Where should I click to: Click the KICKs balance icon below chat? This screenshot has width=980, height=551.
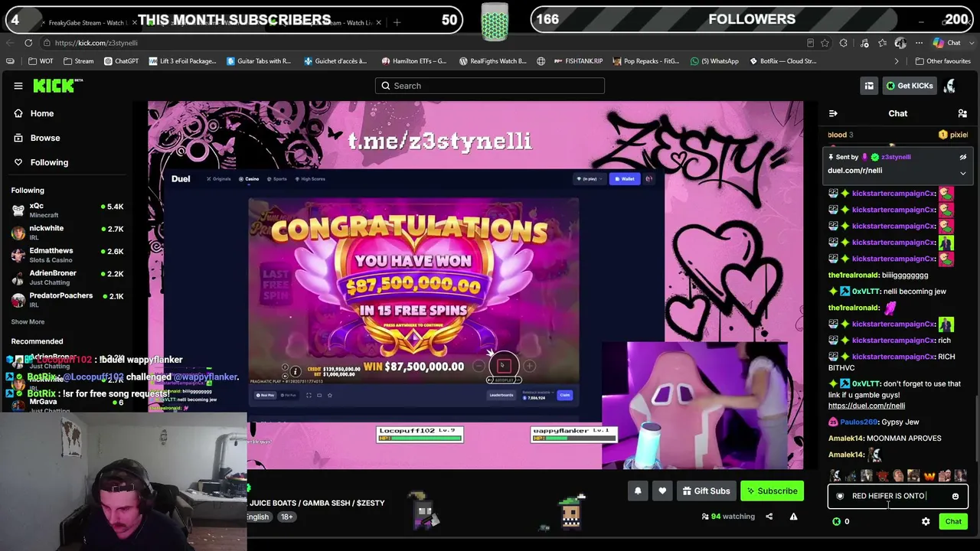pyautogui.click(x=836, y=522)
